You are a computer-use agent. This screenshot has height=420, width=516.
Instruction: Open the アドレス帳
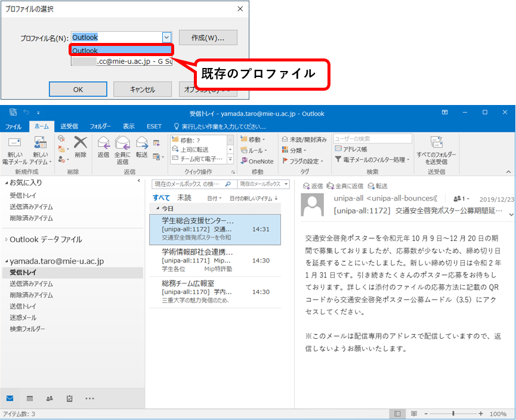click(351, 149)
